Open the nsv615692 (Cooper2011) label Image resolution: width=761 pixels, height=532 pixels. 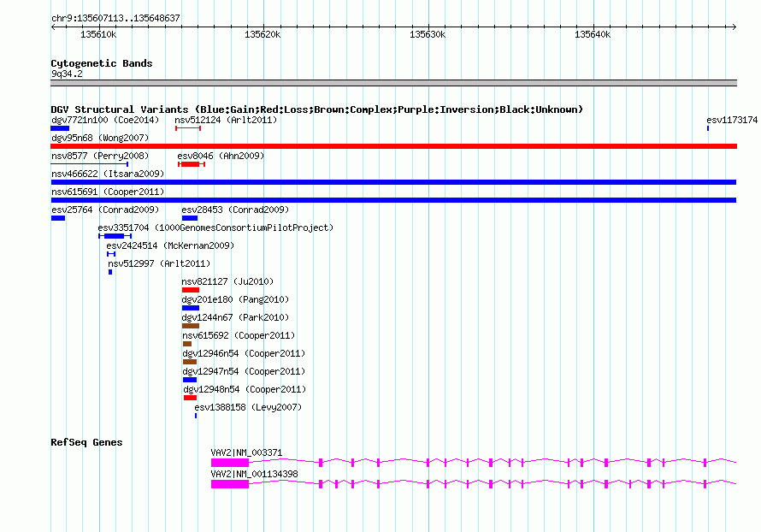tap(239, 335)
